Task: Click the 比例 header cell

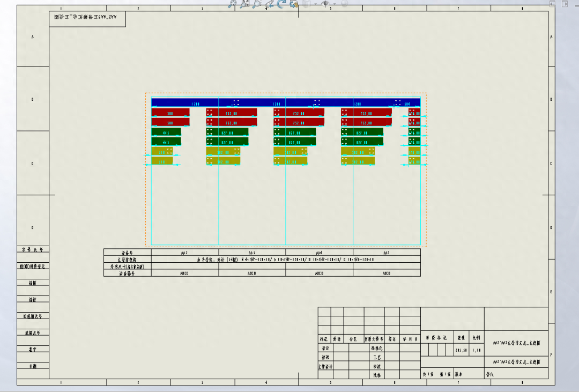Action: coord(477,337)
